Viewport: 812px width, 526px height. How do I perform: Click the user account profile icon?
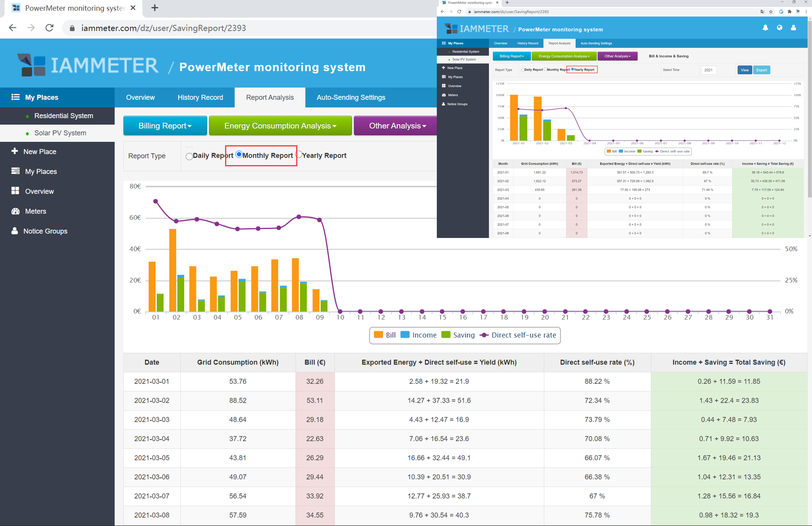(793, 28)
